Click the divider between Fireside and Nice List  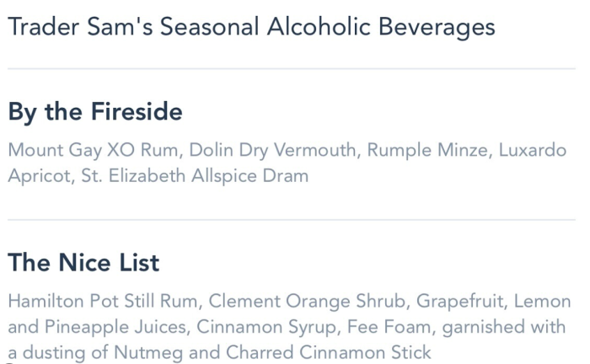point(292,220)
